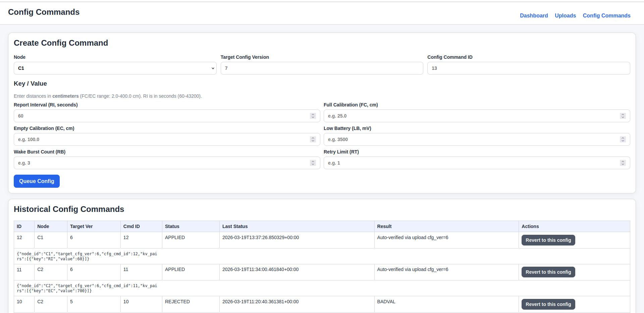This screenshot has width=644, height=313.
Task: Revert to config for row 11
Action: pos(548,272)
